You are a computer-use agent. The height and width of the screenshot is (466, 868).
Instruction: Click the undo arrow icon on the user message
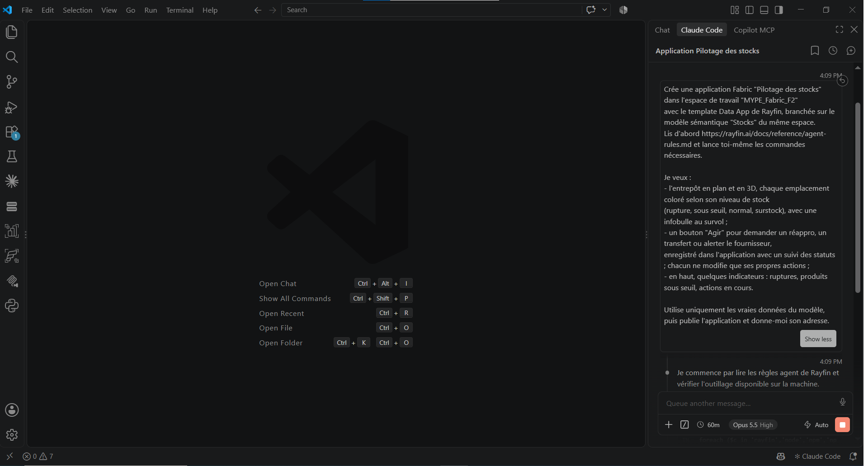pos(842,81)
